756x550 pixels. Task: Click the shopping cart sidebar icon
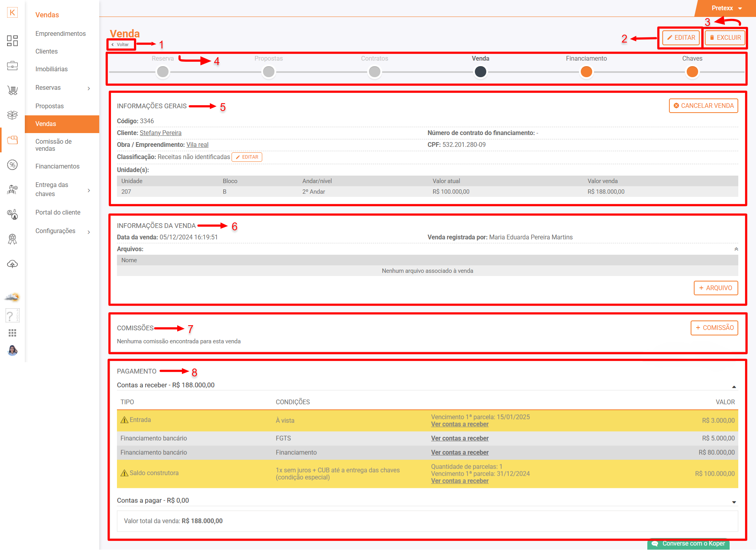(x=12, y=91)
